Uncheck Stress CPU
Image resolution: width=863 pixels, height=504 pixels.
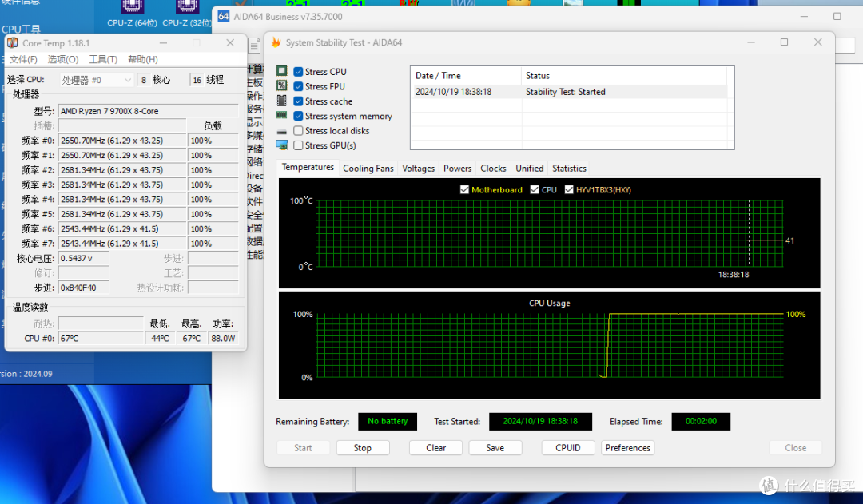pos(298,72)
